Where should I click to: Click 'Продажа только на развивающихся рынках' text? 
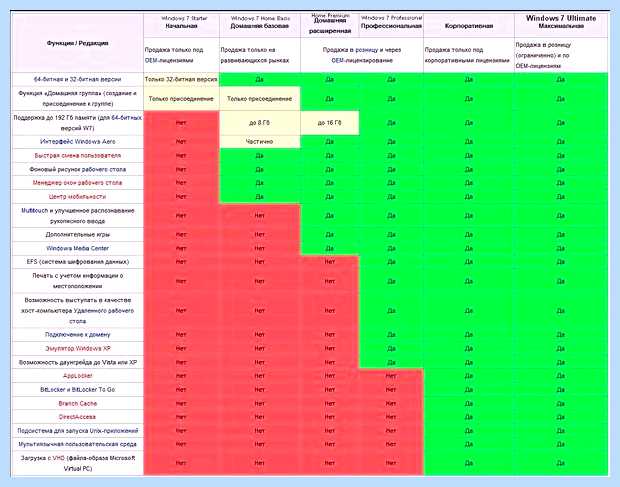tap(255, 55)
